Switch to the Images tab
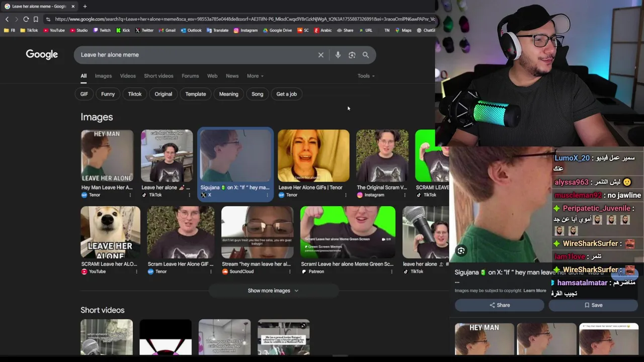Image resolution: width=644 pixels, height=362 pixels. 103,76
